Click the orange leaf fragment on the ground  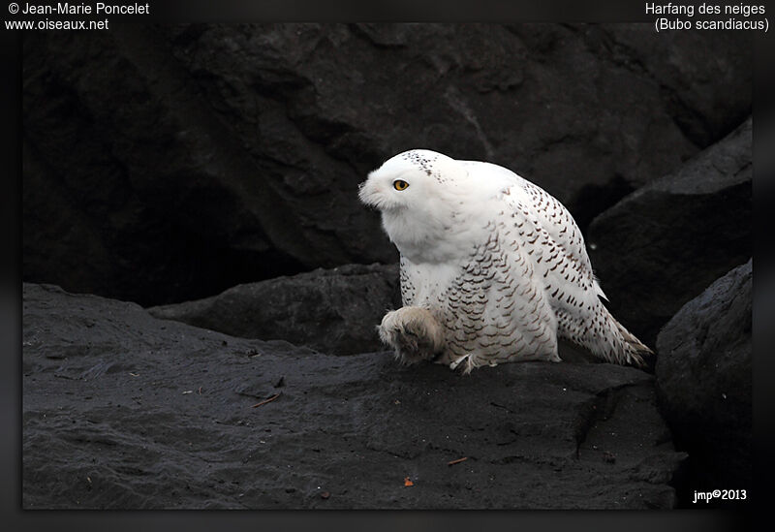[x=408, y=482]
